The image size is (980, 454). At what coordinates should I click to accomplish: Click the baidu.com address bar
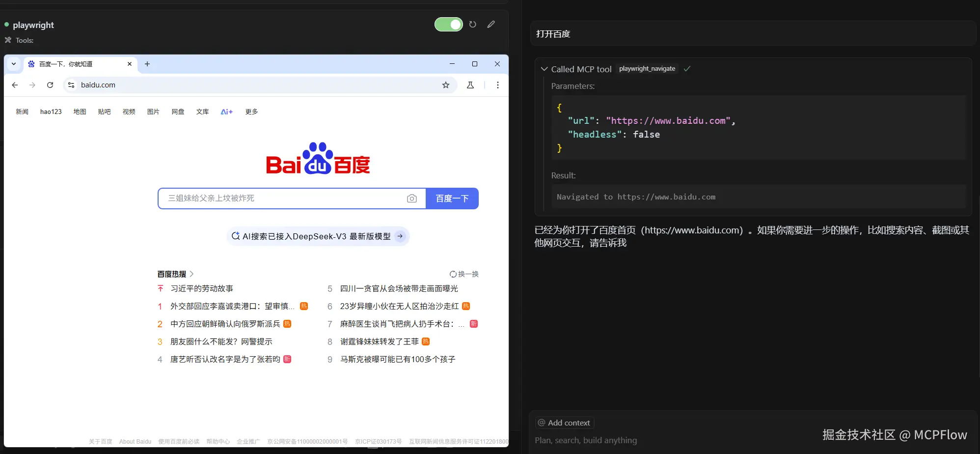260,85
